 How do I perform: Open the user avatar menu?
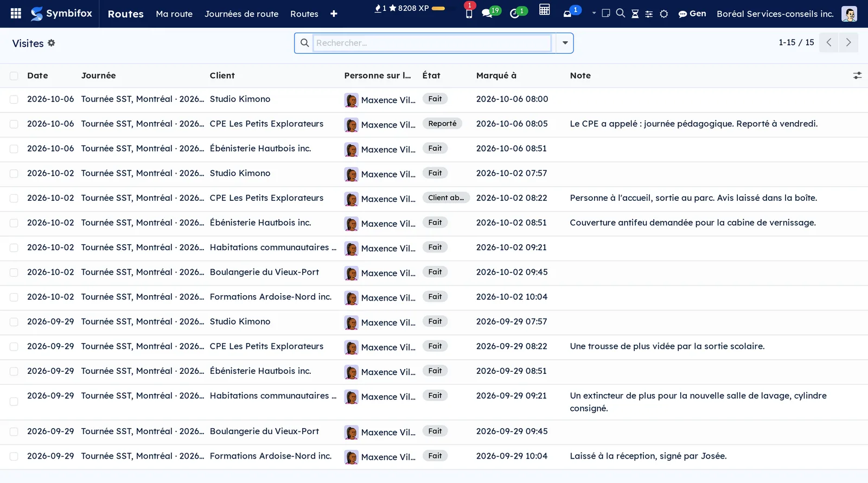(849, 14)
